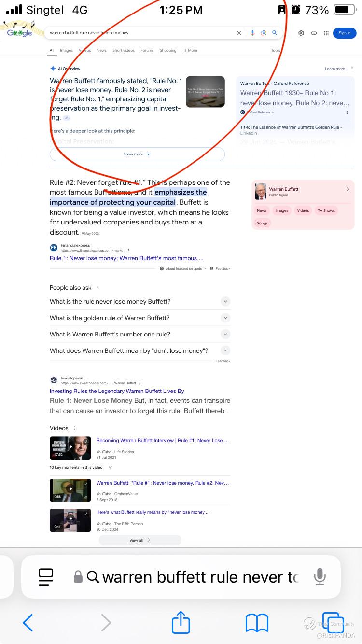The height and width of the screenshot is (644, 362).
Task: Select the News chip on Warren Buffett card
Action: [262, 210]
